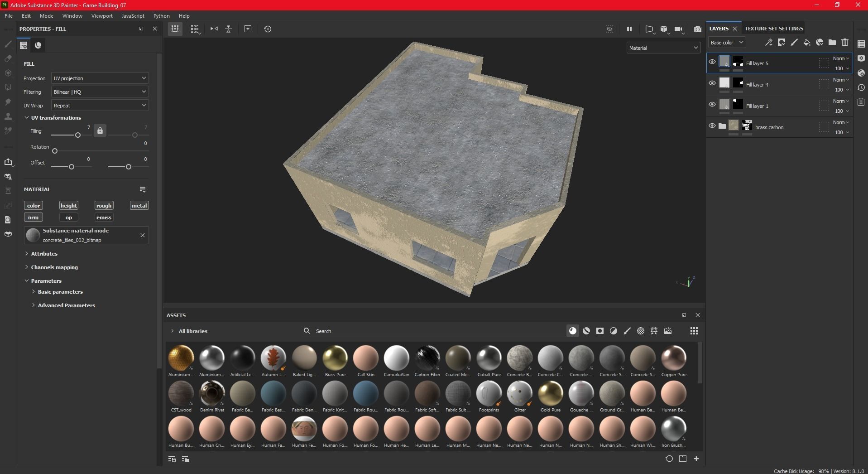
Task: Open the Viewport menu
Action: pos(102,16)
